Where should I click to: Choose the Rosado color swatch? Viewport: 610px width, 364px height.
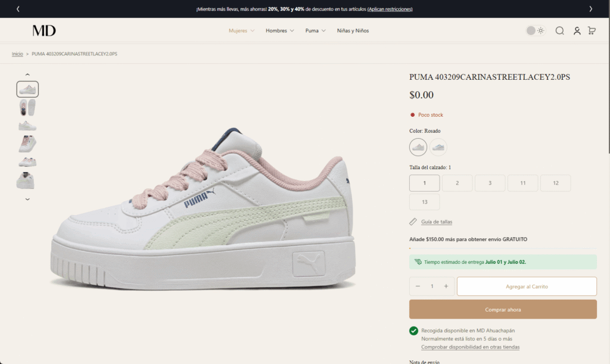tap(418, 147)
